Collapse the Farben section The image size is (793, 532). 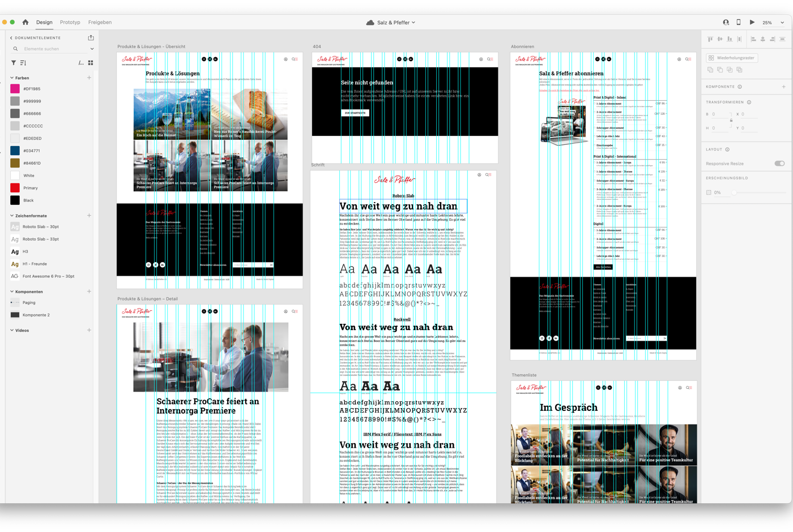[12, 78]
